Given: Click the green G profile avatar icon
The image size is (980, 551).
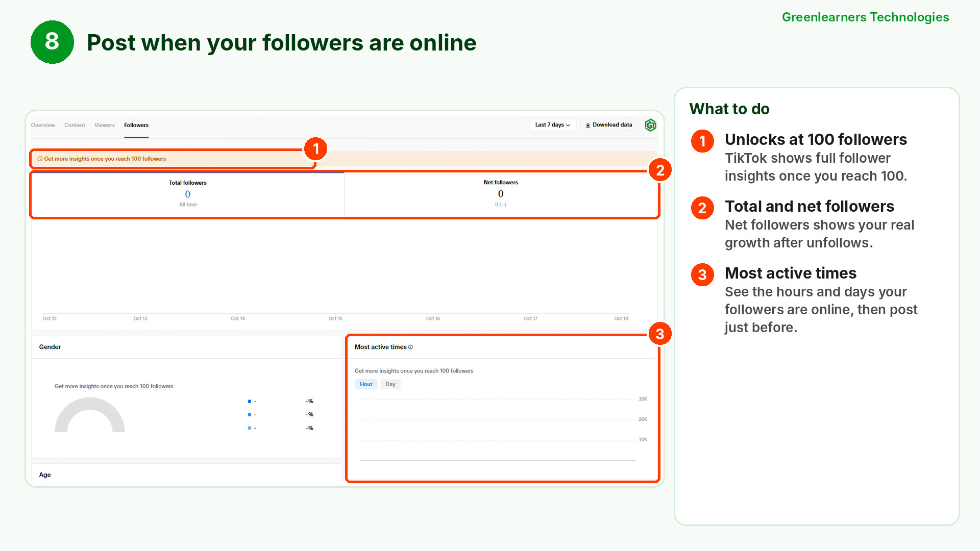Looking at the screenshot, I should click(650, 125).
